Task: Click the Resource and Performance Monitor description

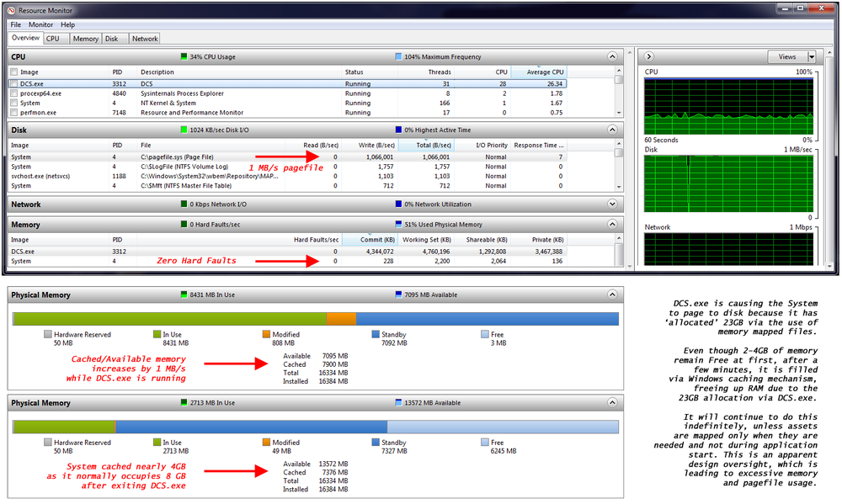Action: [192, 113]
